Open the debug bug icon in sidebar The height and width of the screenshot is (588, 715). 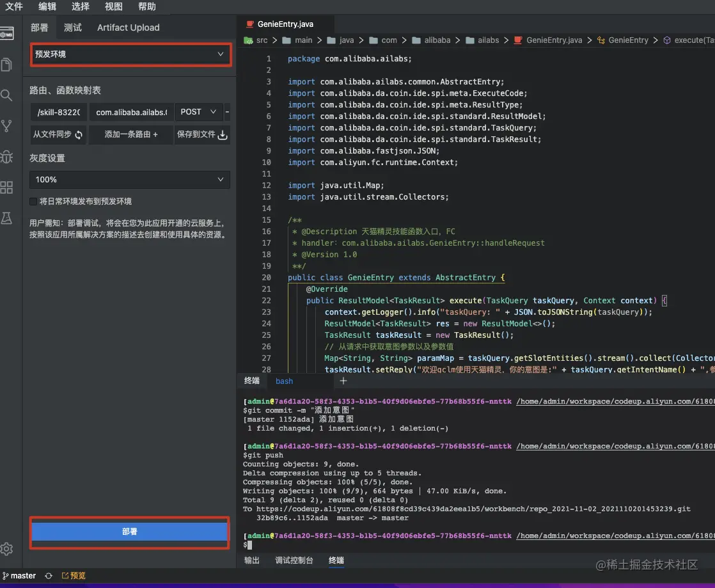click(7, 156)
